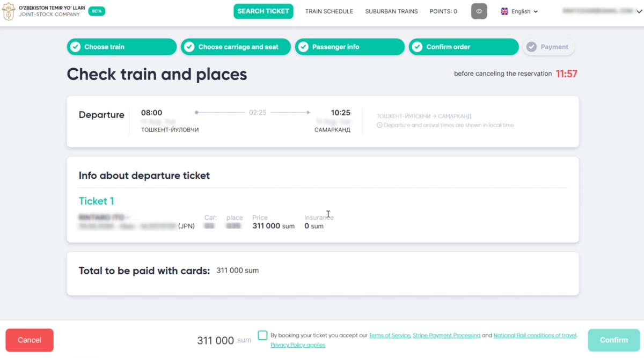Confirm the ticket order
This screenshot has height=358, width=644.
point(614,340)
